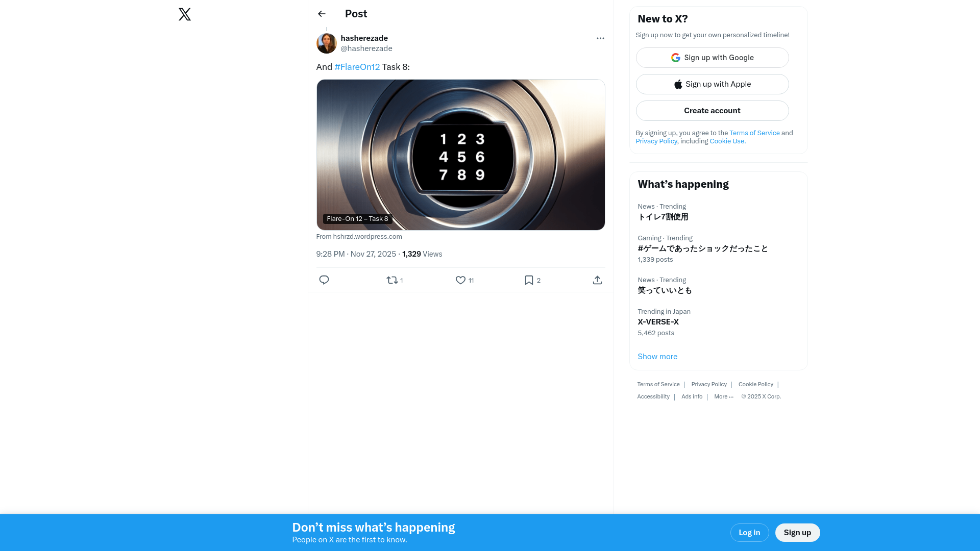Expand trends with Show more
The width and height of the screenshot is (980, 551).
point(657,357)
